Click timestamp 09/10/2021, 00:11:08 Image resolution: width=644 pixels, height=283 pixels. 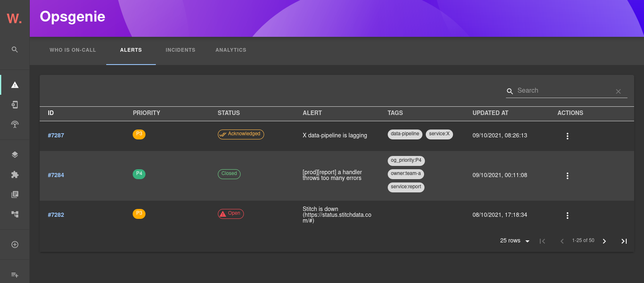pyautogui.click(x=500, y=175)
